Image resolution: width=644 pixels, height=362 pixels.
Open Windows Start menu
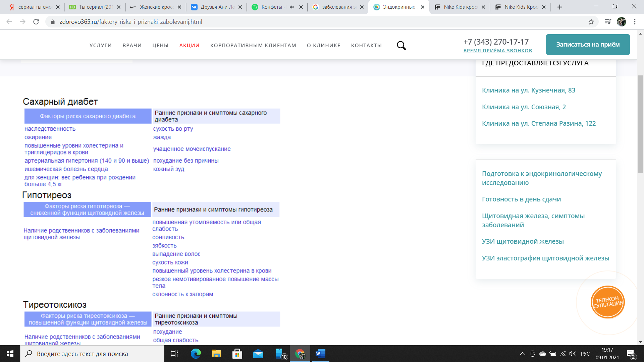click(10, 354)
